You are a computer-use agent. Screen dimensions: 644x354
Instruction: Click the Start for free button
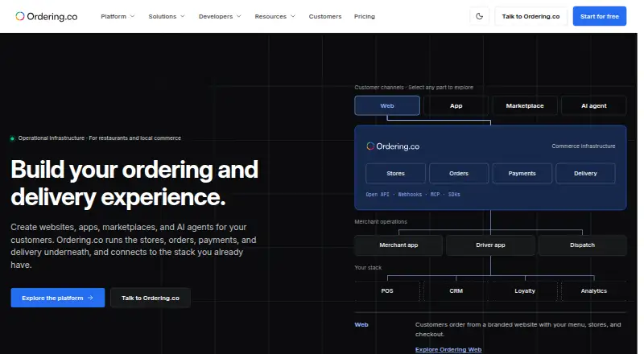599,16
